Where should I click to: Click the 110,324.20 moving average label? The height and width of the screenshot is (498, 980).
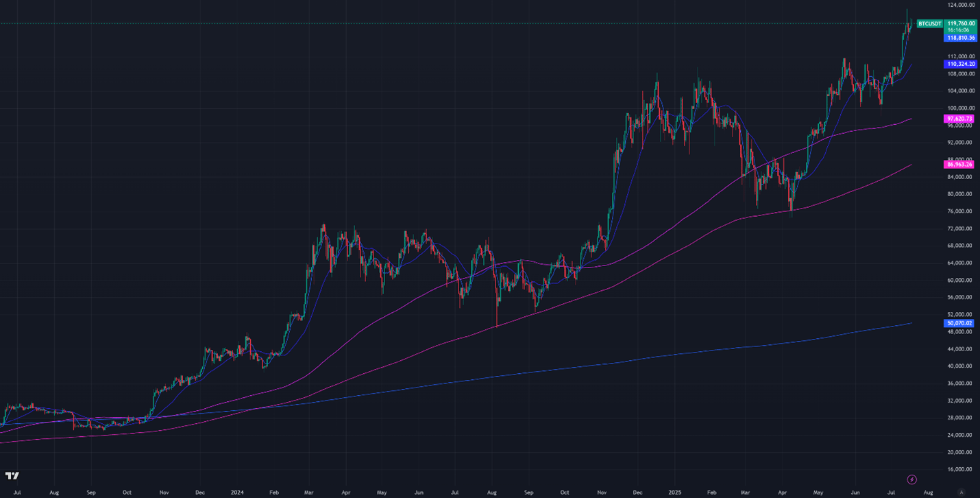click(961, 64)
